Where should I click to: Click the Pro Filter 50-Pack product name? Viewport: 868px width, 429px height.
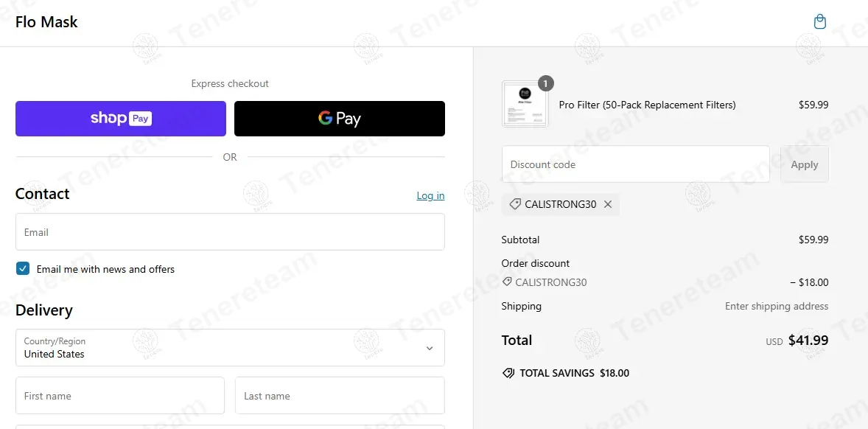click(x=647, y=105)
